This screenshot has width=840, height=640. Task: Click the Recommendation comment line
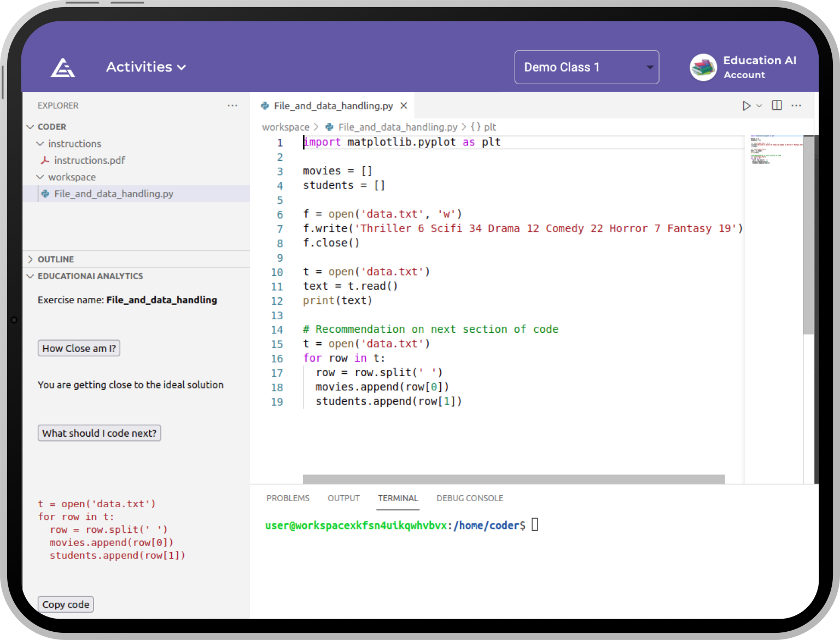pos(431,330)
